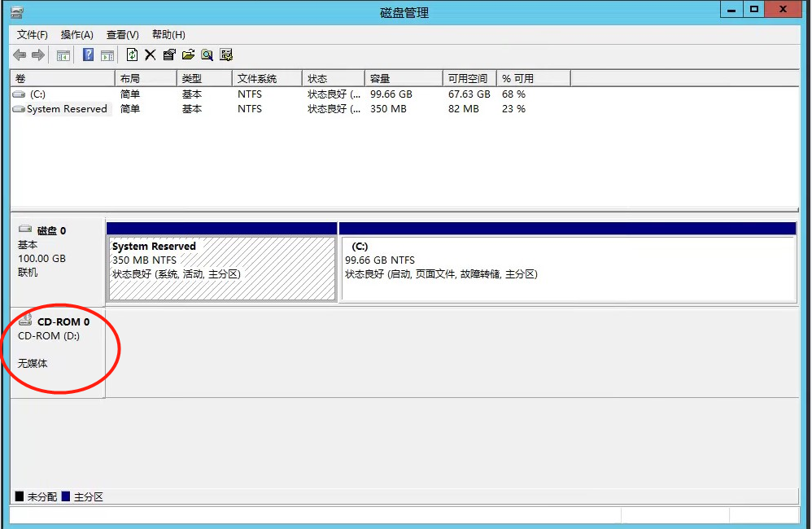Screen dimensions: 812x529
Task: Sort by the 容量 column header
Action: click(x=404, y=79)
